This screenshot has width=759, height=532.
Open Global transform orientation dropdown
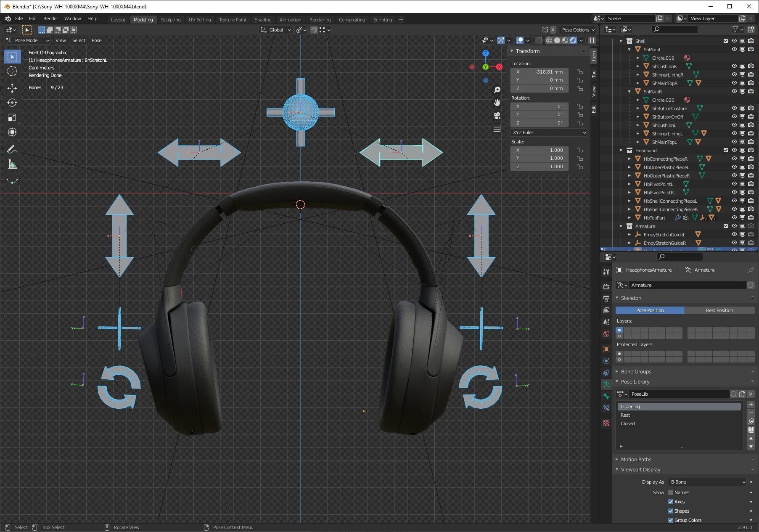pyautogui.click(x=276, y=30)
